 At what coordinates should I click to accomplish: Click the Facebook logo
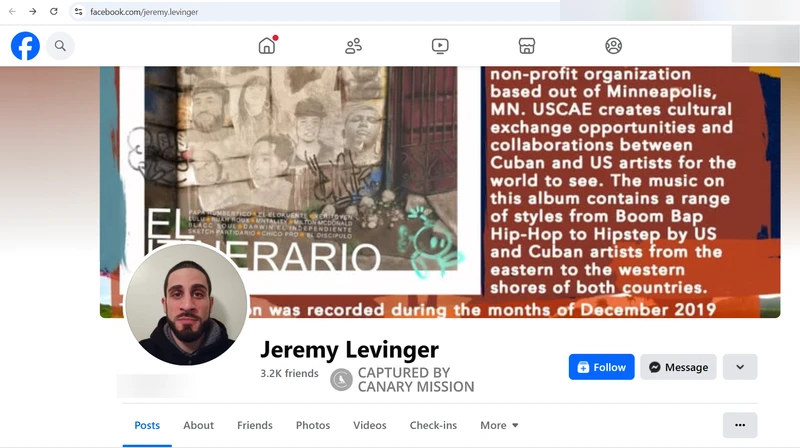pyautogui.click(x=25, y=46)
